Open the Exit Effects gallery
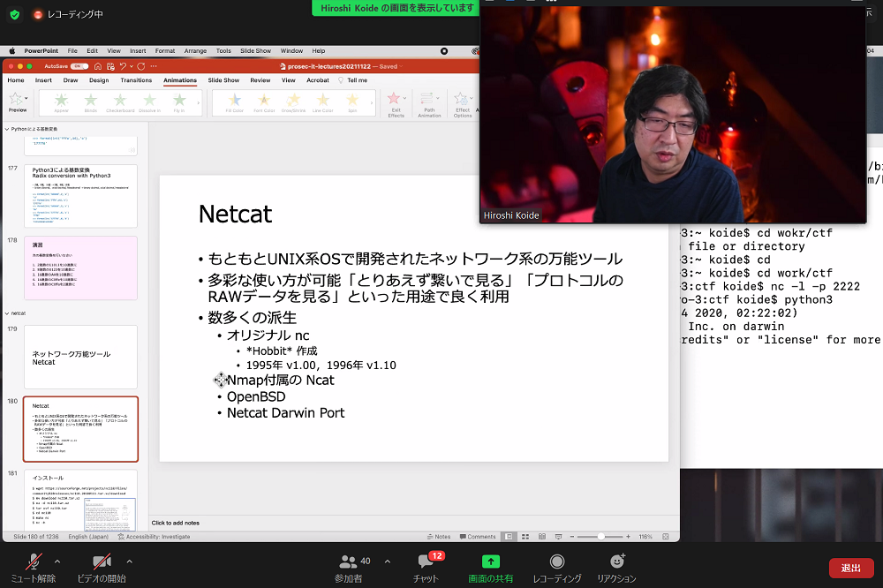The width and height of the screenshot is (883, 588). 396,105
